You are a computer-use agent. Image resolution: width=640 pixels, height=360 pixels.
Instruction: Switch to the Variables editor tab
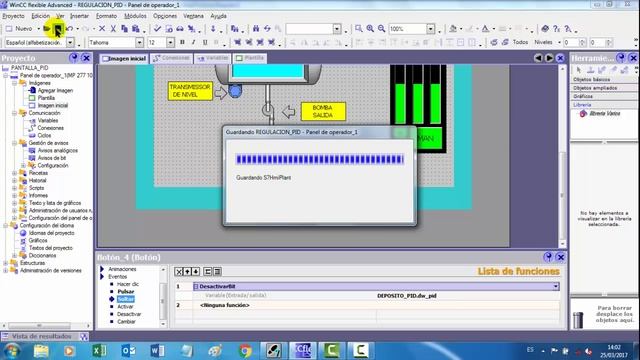click(x=213, y=58)
